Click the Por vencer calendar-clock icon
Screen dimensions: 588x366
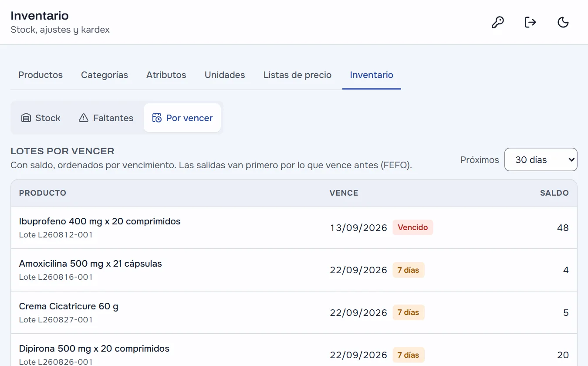(157, 118)
